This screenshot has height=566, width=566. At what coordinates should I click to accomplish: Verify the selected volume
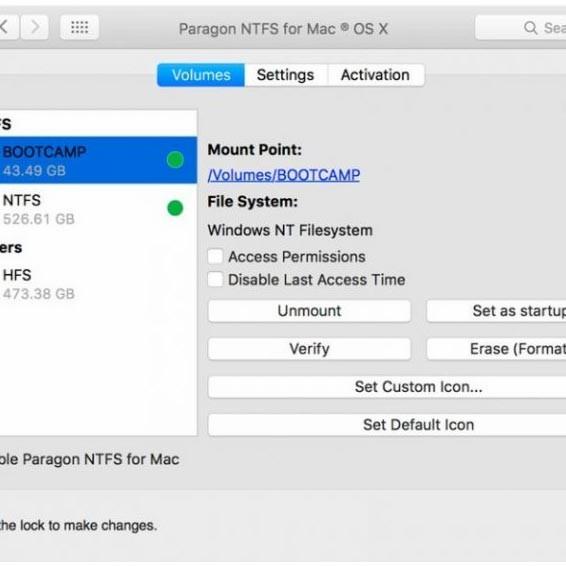309,349
